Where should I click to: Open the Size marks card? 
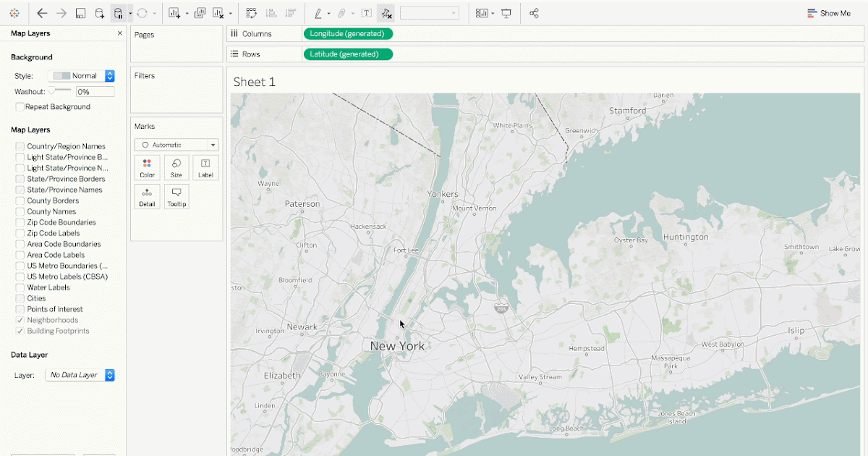176,168
